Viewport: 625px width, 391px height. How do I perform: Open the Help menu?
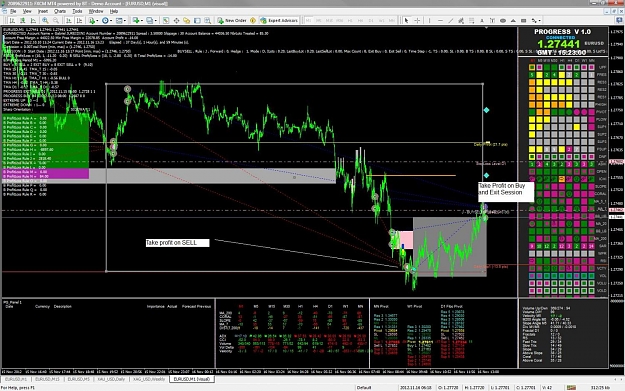[x=114, y=11]
